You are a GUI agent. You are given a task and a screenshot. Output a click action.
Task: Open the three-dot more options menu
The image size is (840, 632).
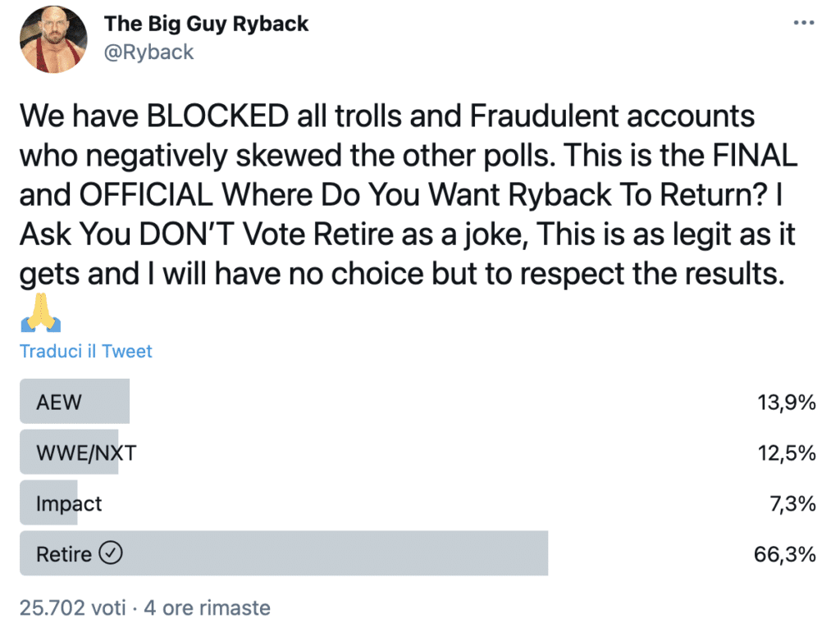pyautogui.click(x=804, y=23)
